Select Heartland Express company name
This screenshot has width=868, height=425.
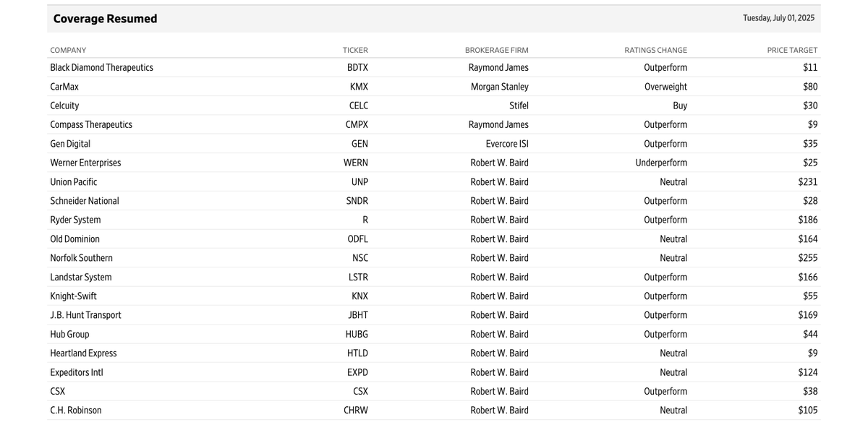click(83, 353)
